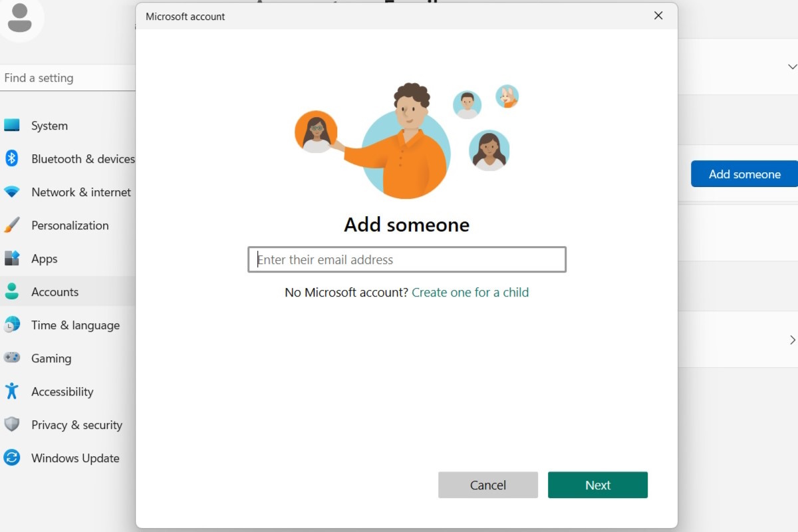Image resolution: width=798 pixels, height=532 pixels.
Task: Click the Apps icon in sidebar
Action: tap(12, 258)
